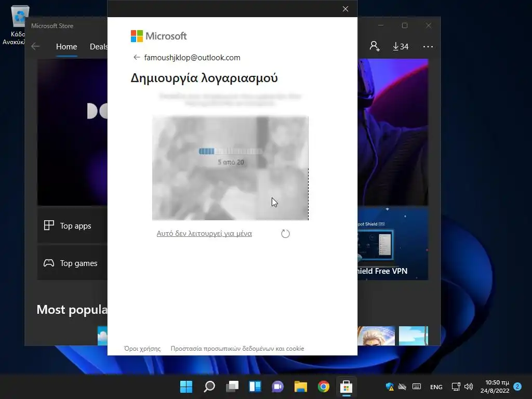This screenshot has height=399, width=532.
Task: Open Top apps in Microsoft Store
Action: (72, 225)
